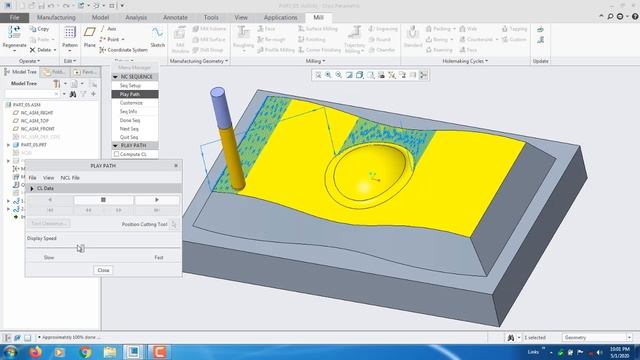Choose Next Seq in Menu Manager
Image resolution: width=640 pixels, height=360 pixels.
tap(135, 129)
